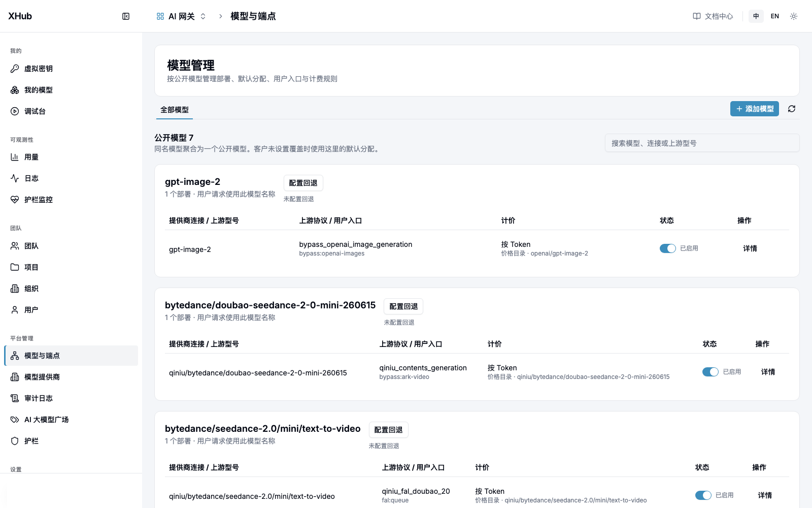Open 护栏 shield icon
Screen dimensions: 812x508
click(x=15, y=441)
